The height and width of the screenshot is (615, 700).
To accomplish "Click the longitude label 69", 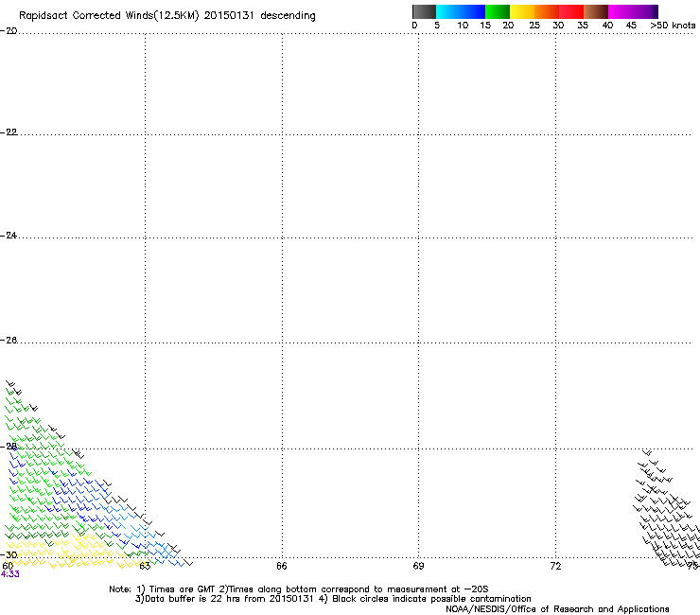I will click(x=418, y=567).
